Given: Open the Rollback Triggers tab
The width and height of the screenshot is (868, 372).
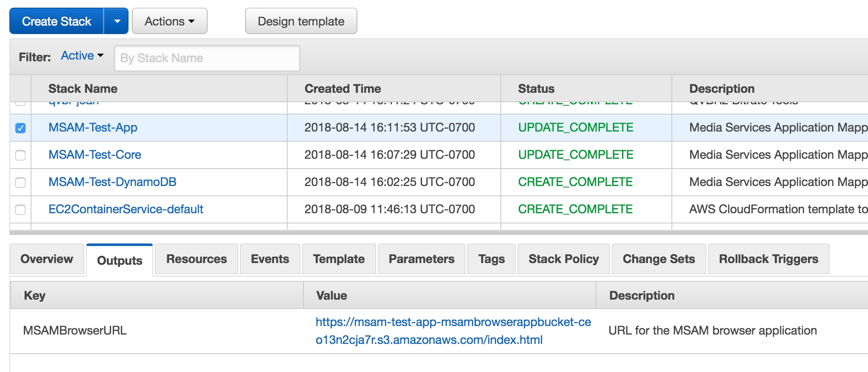Looking at the screenshot, I should tap(769, 259).
